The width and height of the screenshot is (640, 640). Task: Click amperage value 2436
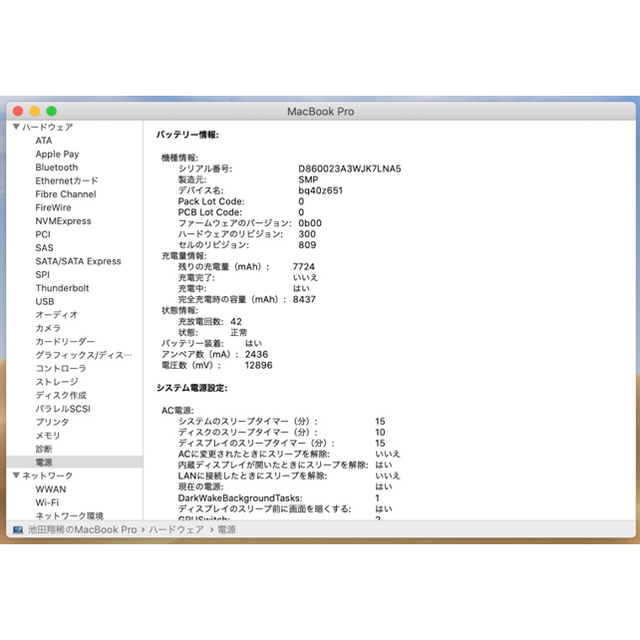[256, 354]
